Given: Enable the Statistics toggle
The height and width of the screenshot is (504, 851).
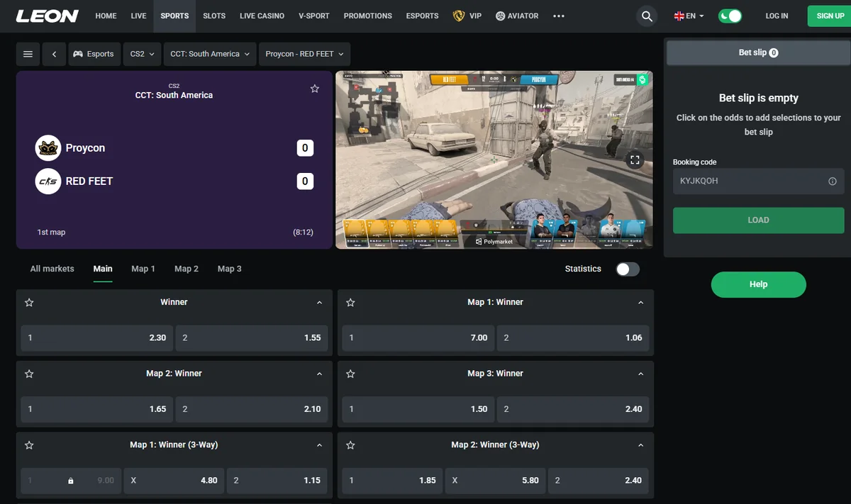Looking at the screenshot, I should (x=628, y=269).
